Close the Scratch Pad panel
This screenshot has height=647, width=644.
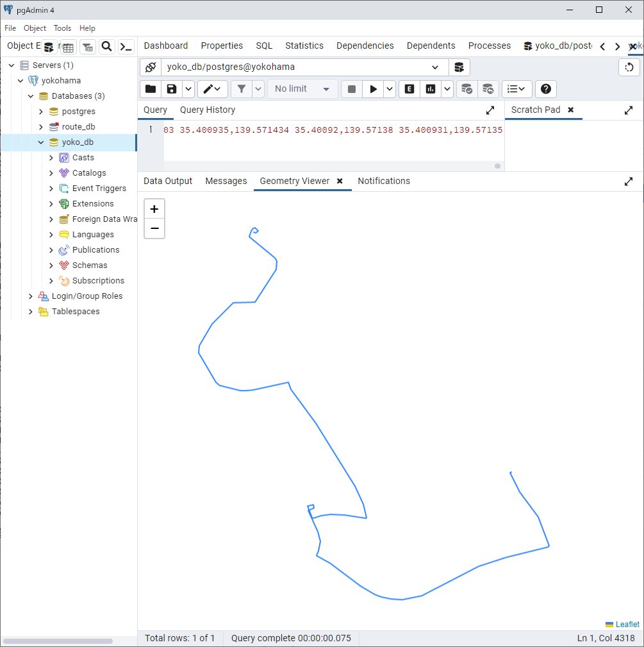click(x=570, y=110)
